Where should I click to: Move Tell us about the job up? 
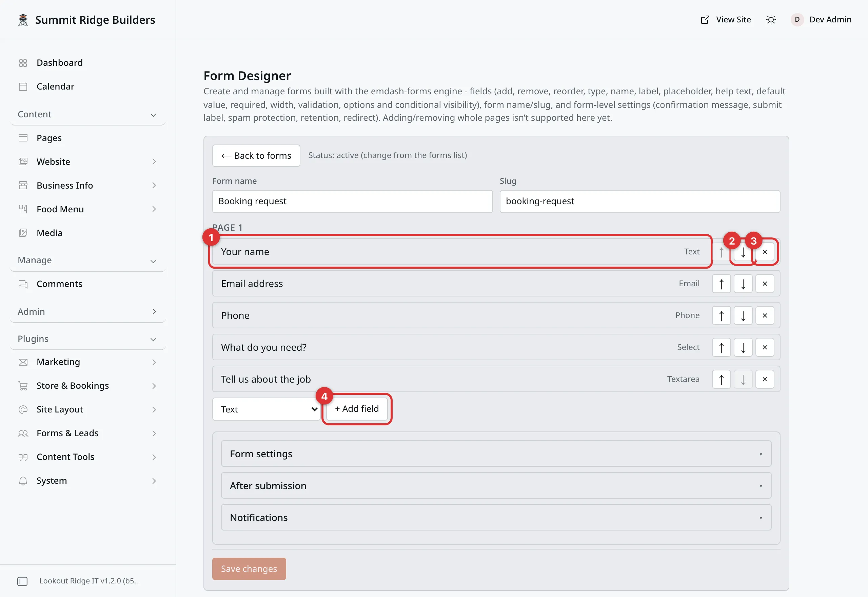coord(722,379)
